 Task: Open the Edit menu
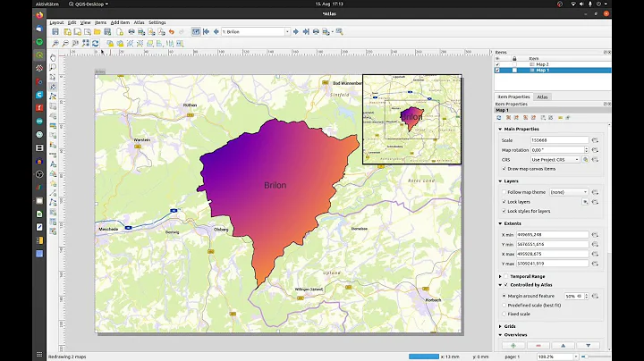click(x=72, y=22)
